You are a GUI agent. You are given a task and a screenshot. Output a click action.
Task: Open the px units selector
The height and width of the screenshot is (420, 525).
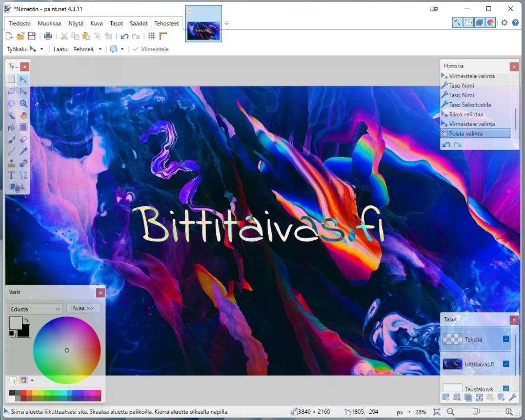pyautogui.click(x=403, y=412)
